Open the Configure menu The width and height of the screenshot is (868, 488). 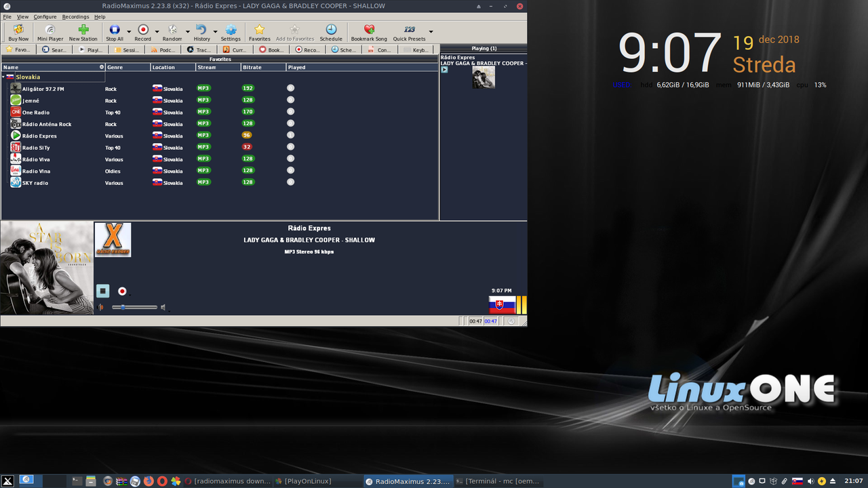[45, 16]
